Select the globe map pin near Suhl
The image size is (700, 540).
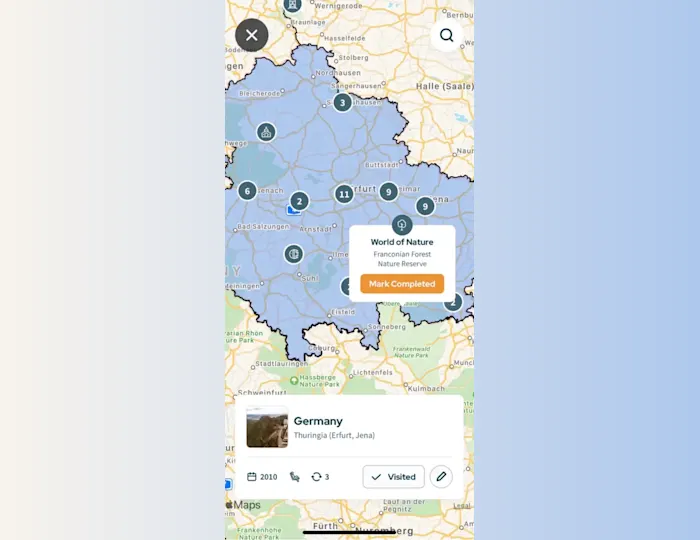pyautogui.click(x=294, y=254)
